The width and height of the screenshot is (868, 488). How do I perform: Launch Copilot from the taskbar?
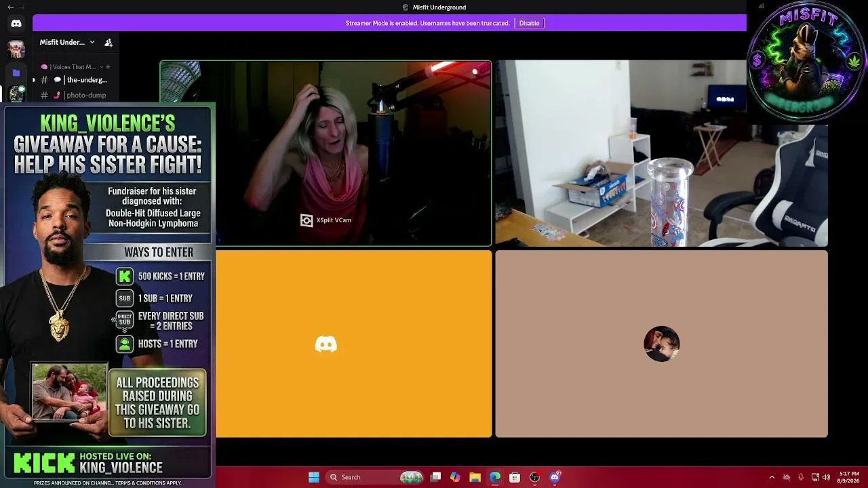455,477
